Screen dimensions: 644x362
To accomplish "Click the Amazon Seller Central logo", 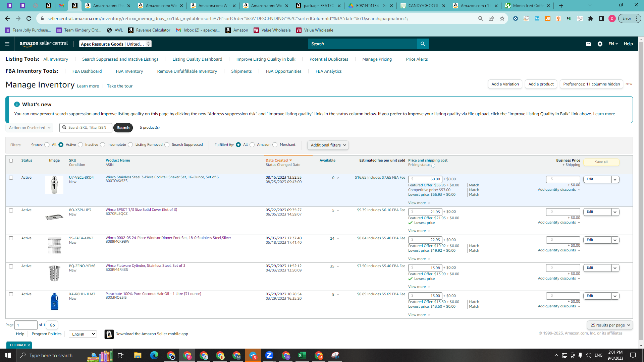I will [44, 44].
